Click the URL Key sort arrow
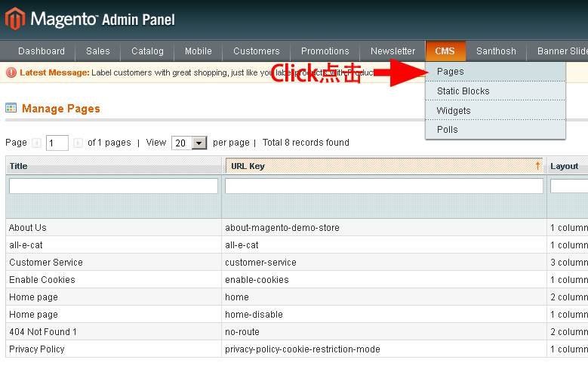Image resolution: width=588 pixels, height=369 pixels. pos(537,165)
